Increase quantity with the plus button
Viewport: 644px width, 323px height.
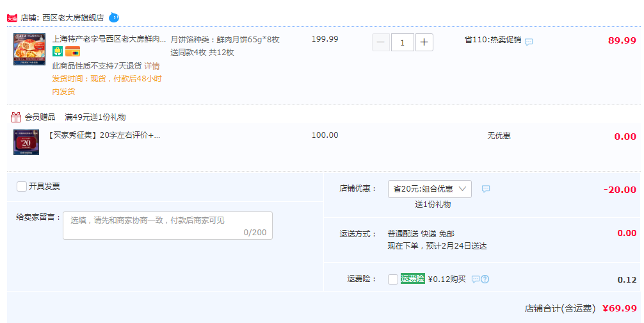click(x=424, y=42)
